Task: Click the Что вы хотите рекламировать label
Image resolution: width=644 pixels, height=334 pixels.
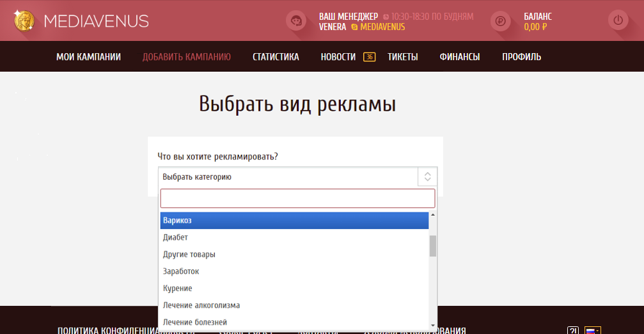Action: click(x=217, y=157)
